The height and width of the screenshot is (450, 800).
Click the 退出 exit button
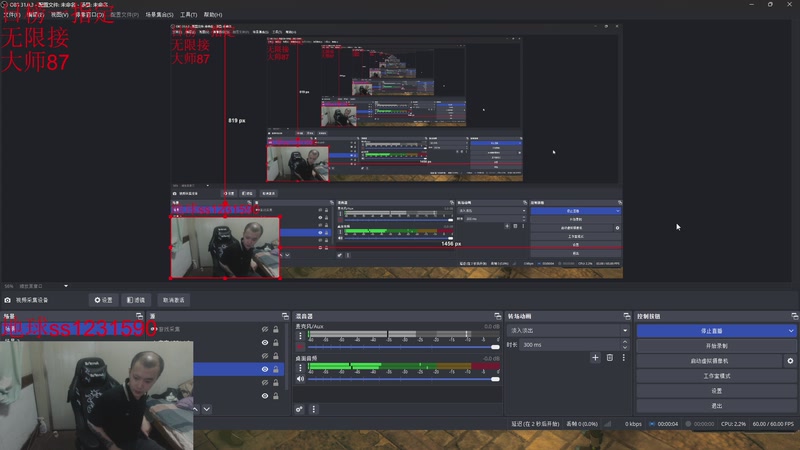pyautogui.click(x=716, y=406)
